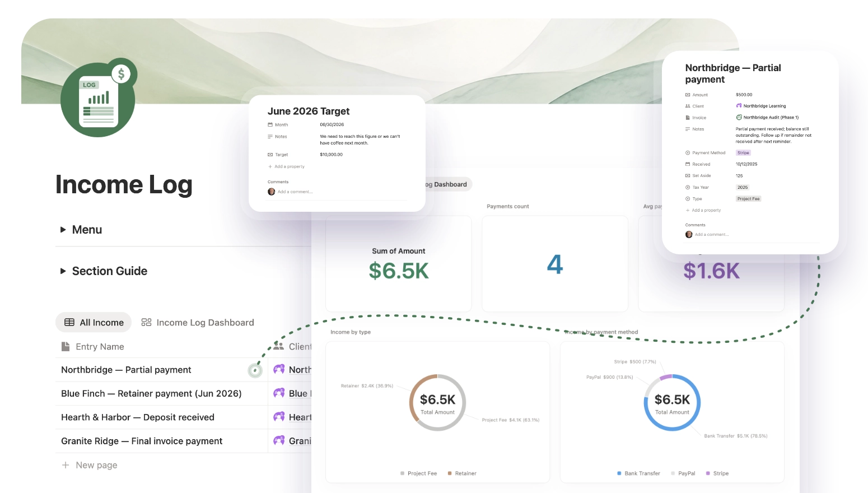Image resolution: width=868 pixels, height=493 pixels.
Task: Click the client icon in the Blue Finch row
Action: (279, 393)
